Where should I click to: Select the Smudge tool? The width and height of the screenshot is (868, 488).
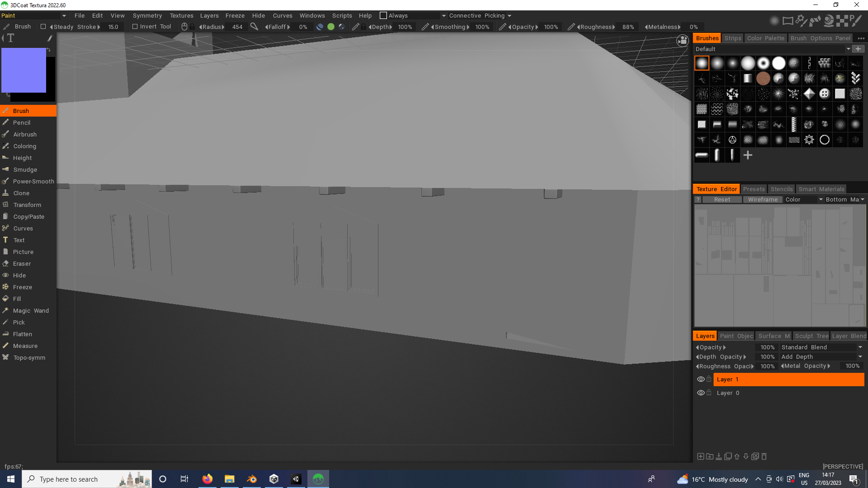(25, 169)
